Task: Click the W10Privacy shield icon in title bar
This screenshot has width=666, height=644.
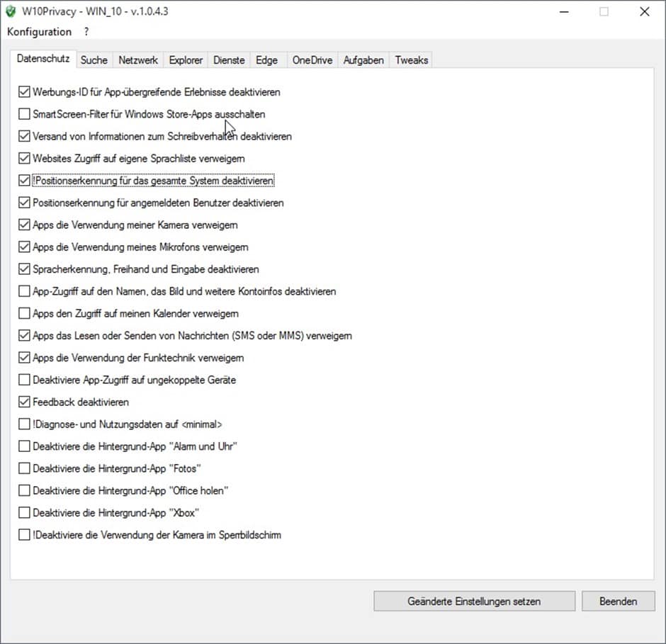Action: coord(11,11)
